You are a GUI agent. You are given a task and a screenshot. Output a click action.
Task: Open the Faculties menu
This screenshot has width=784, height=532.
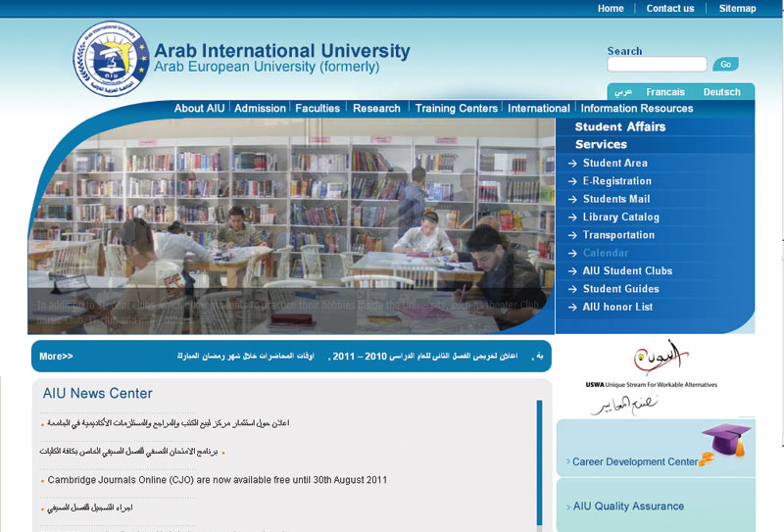[x=318, y=109]
